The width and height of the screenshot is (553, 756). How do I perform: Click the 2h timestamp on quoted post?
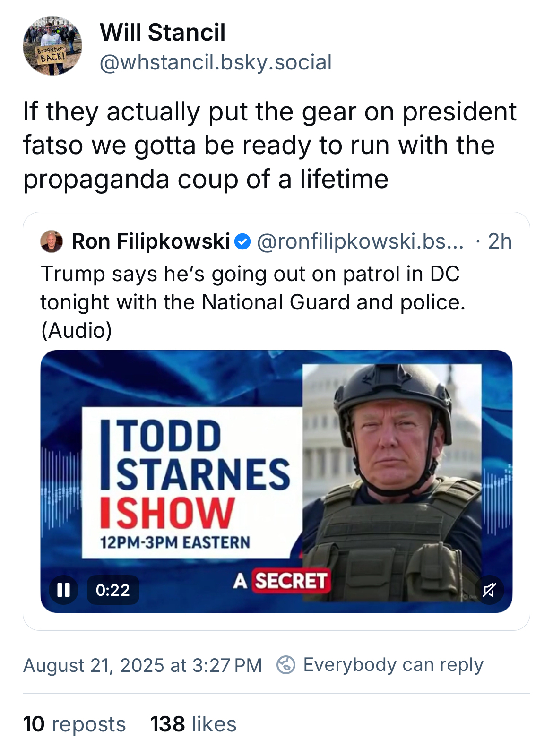point(500,241)
